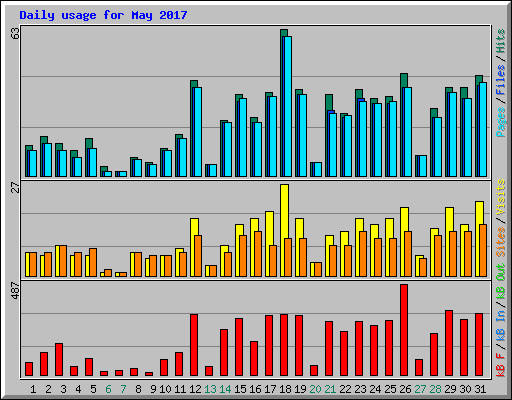Click day label 24 on the x-axis
The image size is (512, 400).
tap(375, 389)
